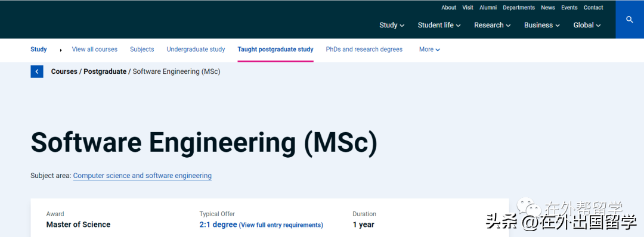Click the blue back arrow button
The height and width of the screenshot is (237, 644).
point(36,72)
